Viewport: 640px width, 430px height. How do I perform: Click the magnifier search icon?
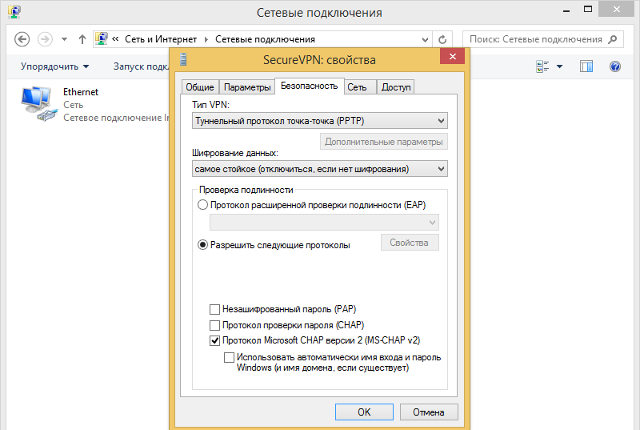click(612, 39)
